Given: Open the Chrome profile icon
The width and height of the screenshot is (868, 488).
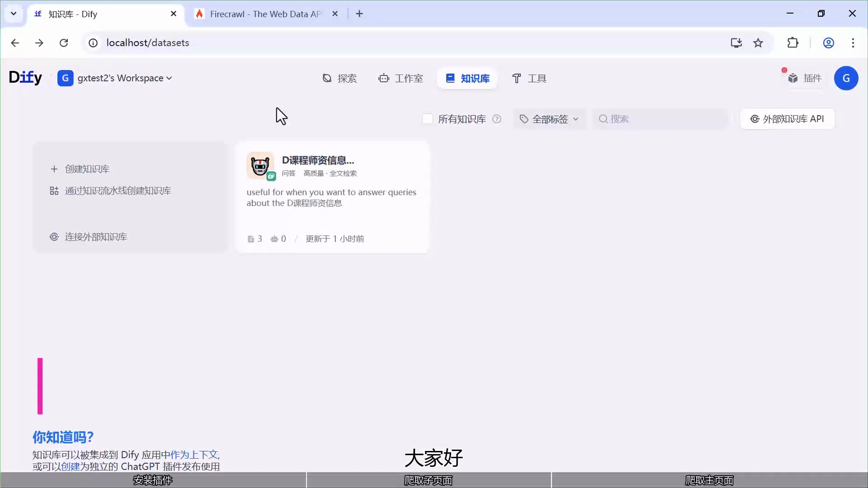Looking at the screenshot, I should click(829, 43).
